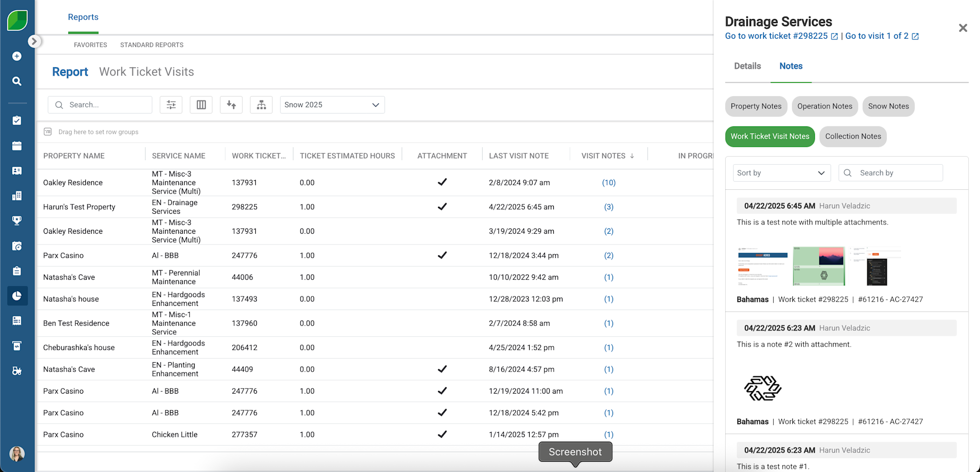Click the row groups panel icon
Screen dimensions: 980x472
point(48,132)
